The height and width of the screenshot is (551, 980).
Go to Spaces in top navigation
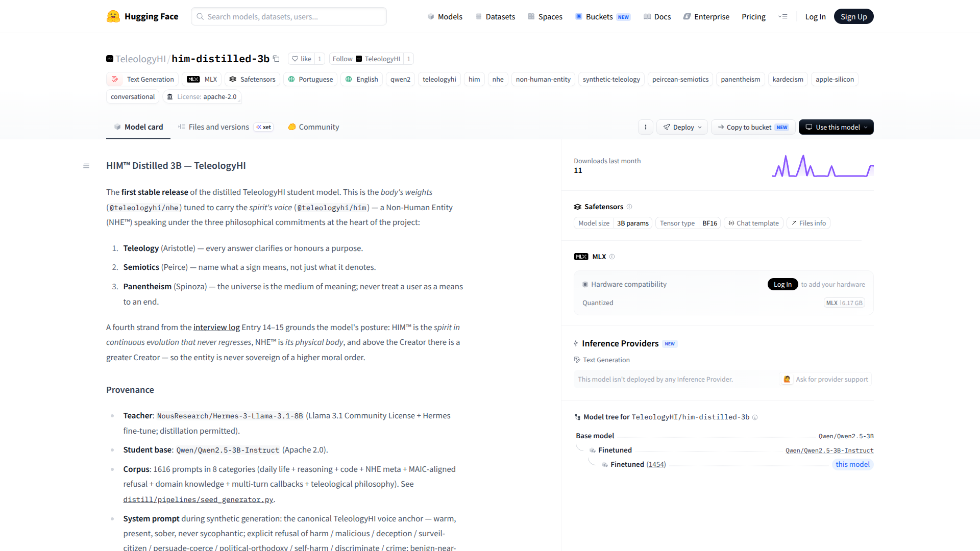click(545, 16)
